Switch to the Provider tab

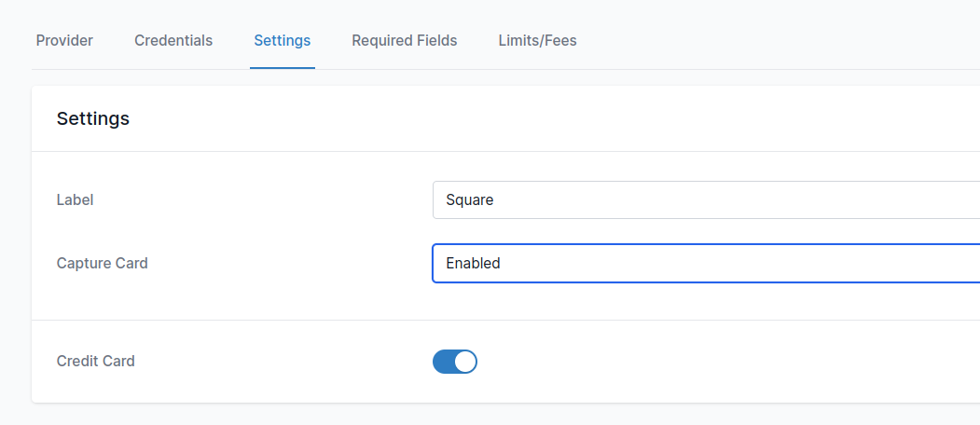(64, 41)
